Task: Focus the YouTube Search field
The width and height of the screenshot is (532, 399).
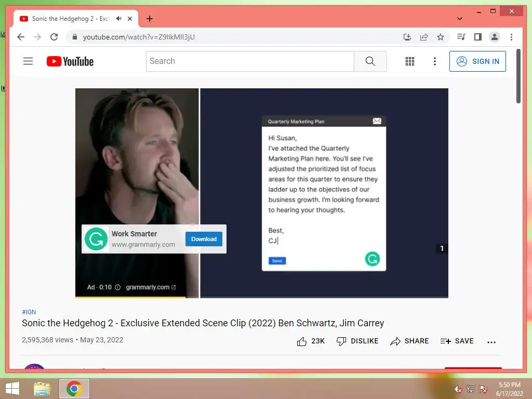Action: [250, 61]
